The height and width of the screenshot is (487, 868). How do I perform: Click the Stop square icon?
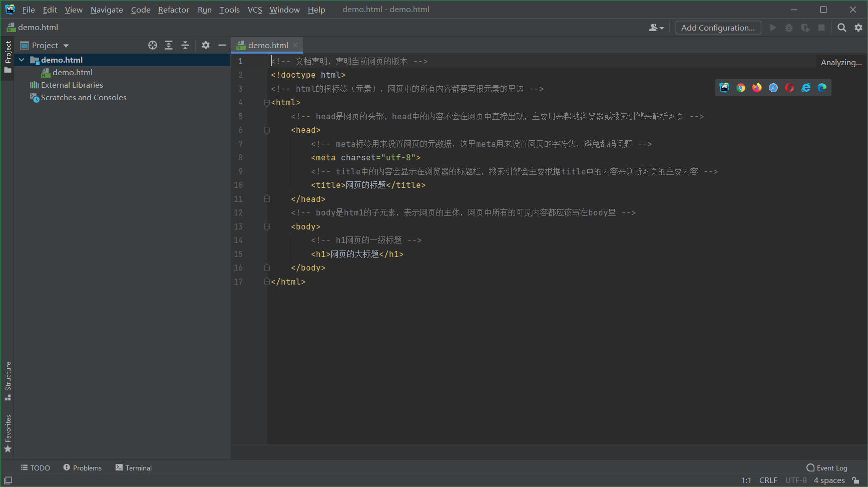[821, 28]
